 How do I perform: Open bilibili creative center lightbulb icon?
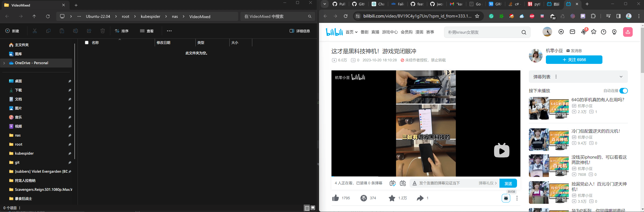(614, 32)
